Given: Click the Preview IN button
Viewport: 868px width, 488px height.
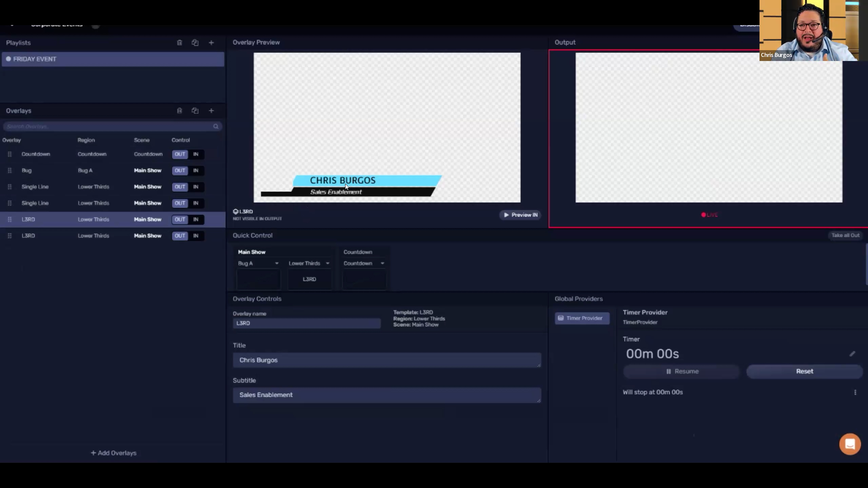Looking at the screenshot, I should [520, 215].
